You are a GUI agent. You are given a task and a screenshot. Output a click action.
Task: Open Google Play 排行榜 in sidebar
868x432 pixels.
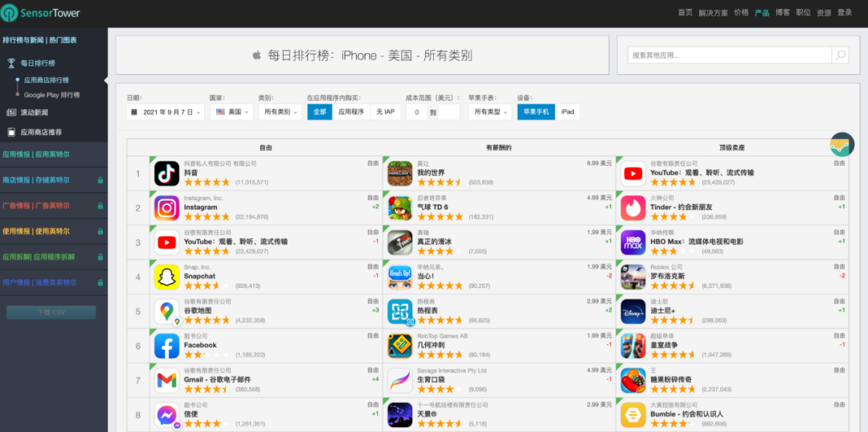pos(52,95)
